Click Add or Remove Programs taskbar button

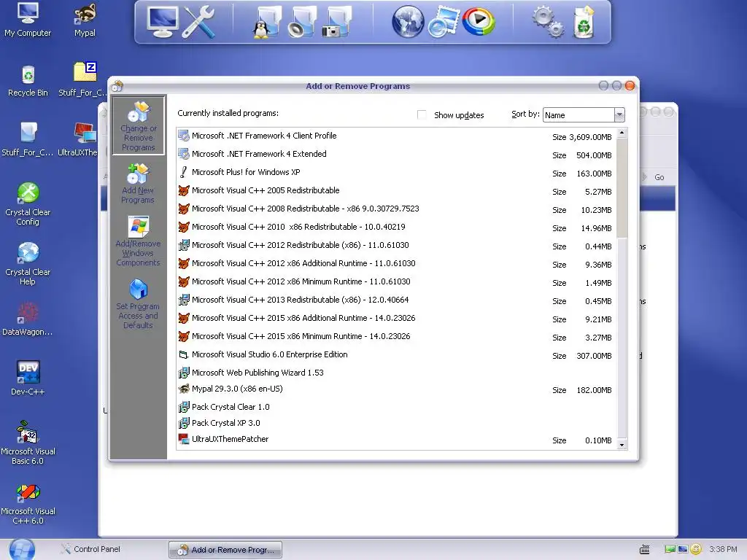click(225, 550)
